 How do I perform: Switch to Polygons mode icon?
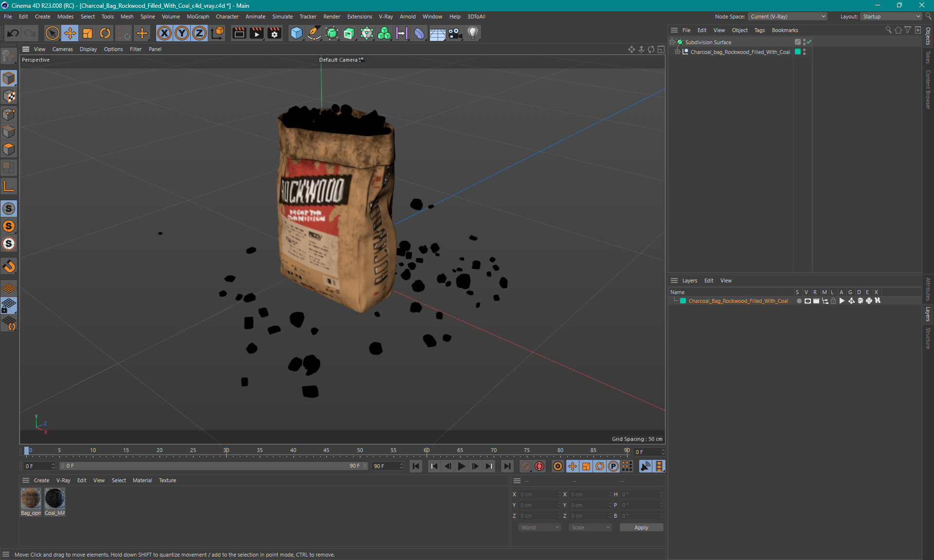click(9, 150)
